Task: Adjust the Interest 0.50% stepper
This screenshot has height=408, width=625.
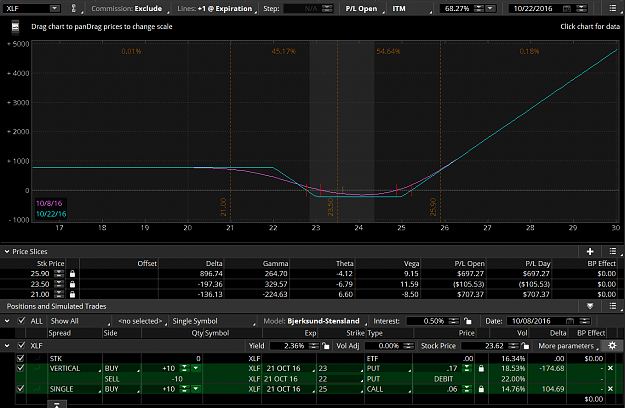Action: 454,321
